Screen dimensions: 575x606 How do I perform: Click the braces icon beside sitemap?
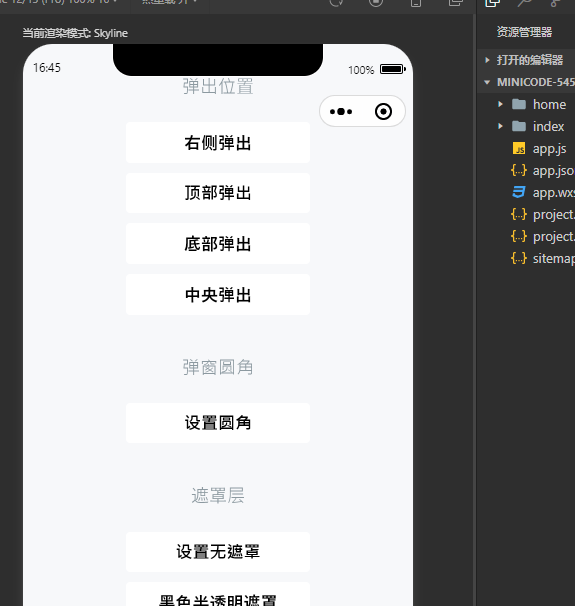[x=519, y=258]
